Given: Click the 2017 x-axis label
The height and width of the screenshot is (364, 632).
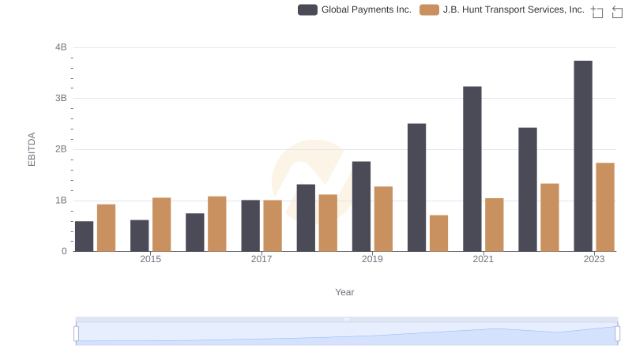Looking at the screenshot, I should [261, 259].
